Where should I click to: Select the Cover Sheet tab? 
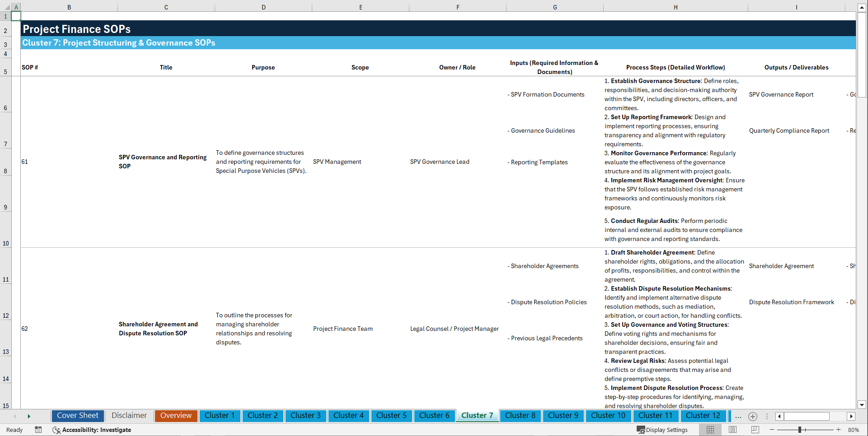click(77, 416)
